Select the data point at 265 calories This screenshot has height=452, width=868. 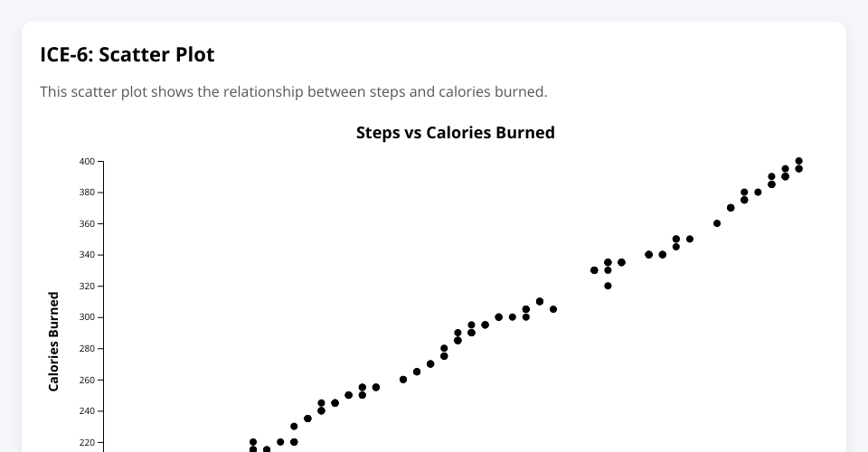[x=417, y=372]
